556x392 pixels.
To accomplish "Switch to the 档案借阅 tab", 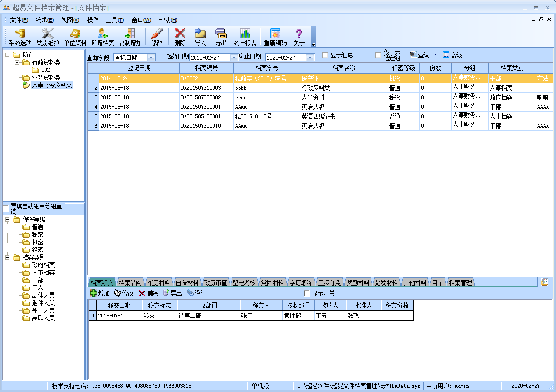I will 130,283.
